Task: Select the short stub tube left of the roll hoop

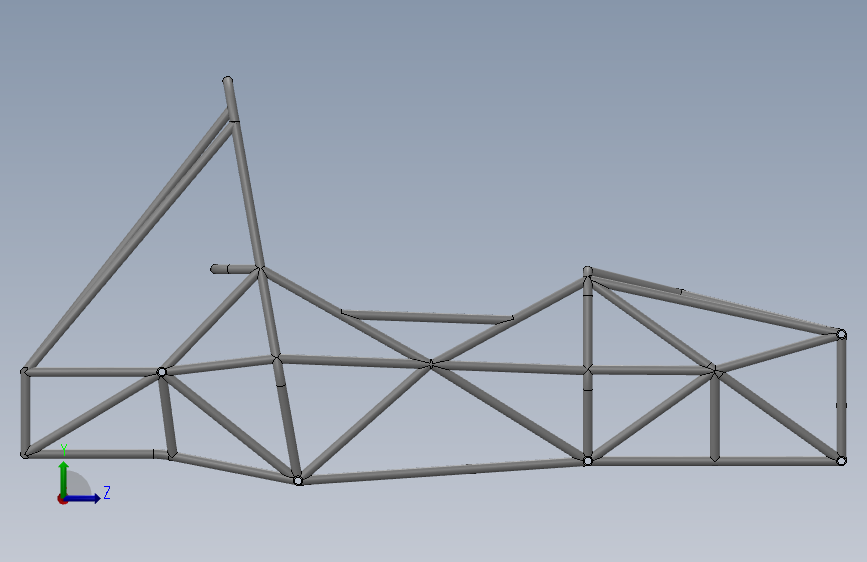Action: [233, 269]
